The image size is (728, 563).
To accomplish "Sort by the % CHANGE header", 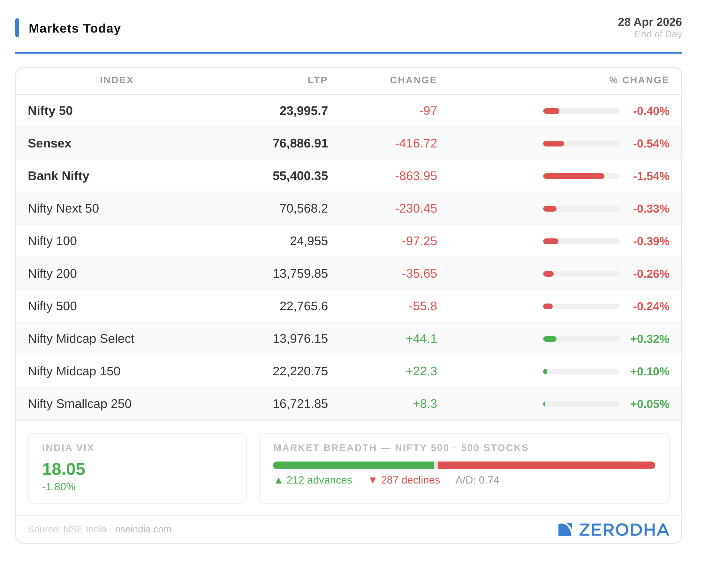I will [639, 80].
